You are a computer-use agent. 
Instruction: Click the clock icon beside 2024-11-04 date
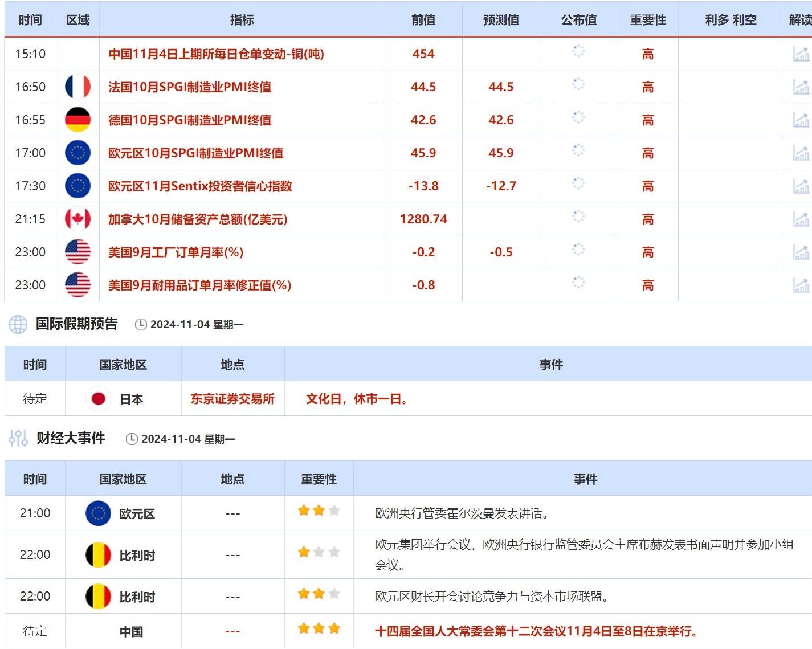(140, 324)
